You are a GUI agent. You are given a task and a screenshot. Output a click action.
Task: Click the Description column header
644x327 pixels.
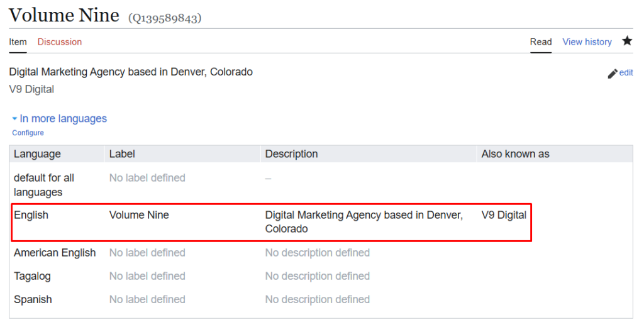(291, 154)
